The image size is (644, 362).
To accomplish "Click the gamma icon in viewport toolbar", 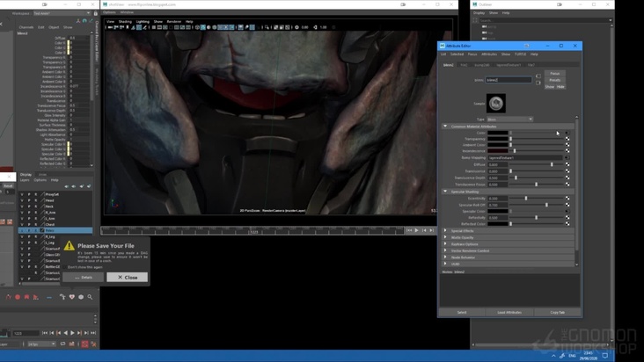I will point(315,27).
